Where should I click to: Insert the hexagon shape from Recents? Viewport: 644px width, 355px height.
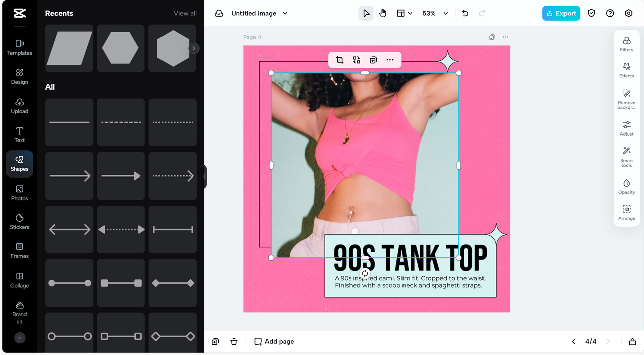pos(120,48)
